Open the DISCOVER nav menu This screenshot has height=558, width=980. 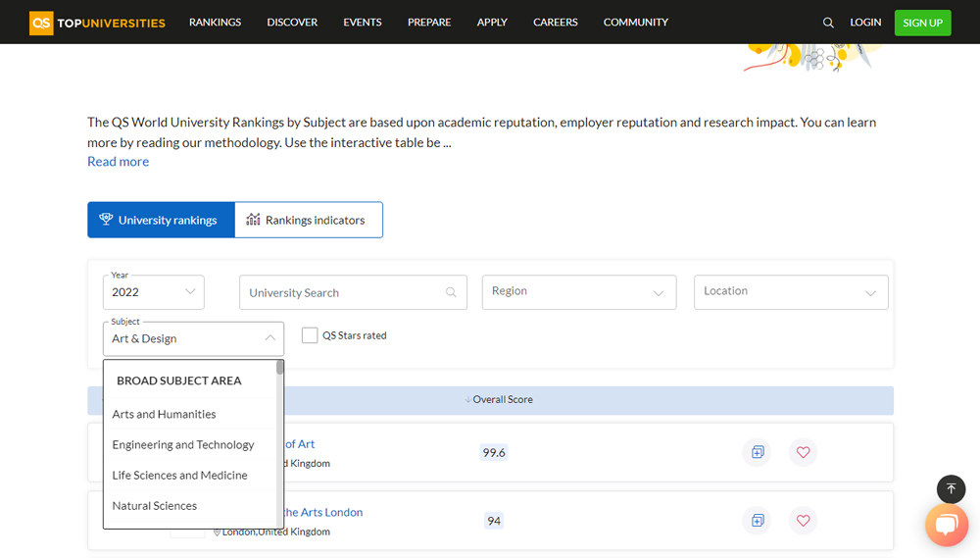tap(292, 23)
